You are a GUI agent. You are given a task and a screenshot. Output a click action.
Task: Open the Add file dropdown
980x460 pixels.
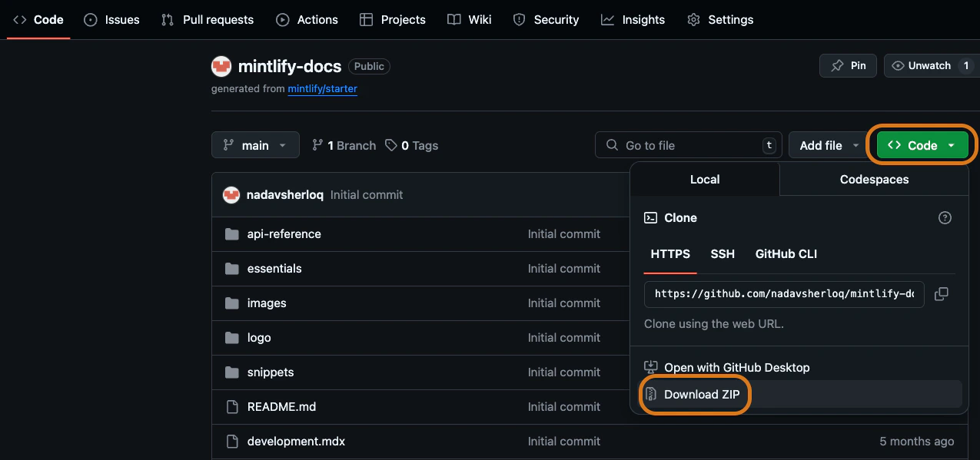click(830, 145)
